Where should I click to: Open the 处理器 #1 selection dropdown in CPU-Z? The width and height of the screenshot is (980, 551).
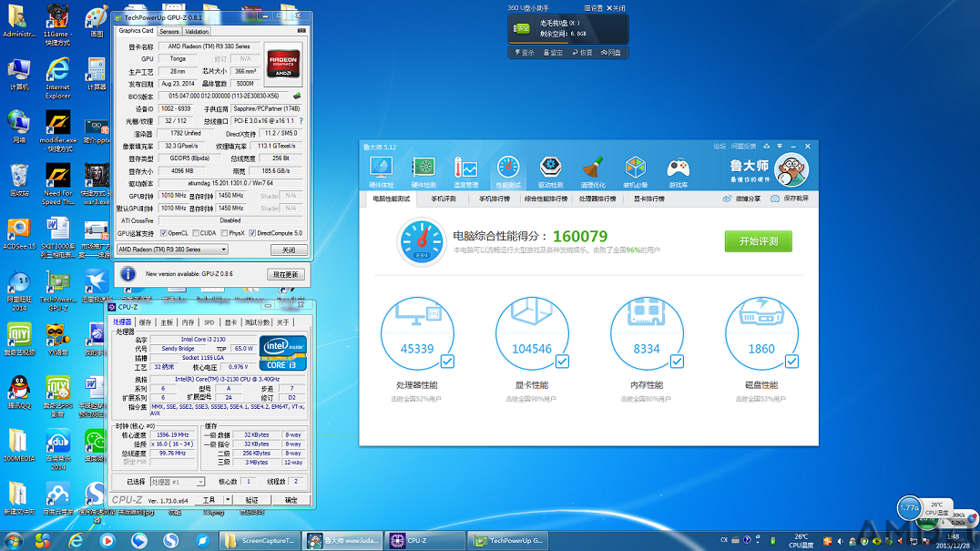click(x=178, y=482)
